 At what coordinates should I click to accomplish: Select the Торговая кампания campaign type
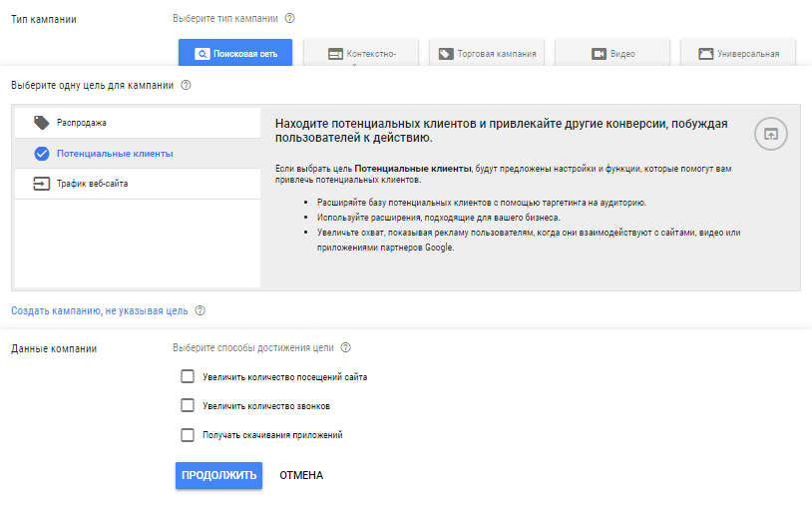(x=487, y=54)
